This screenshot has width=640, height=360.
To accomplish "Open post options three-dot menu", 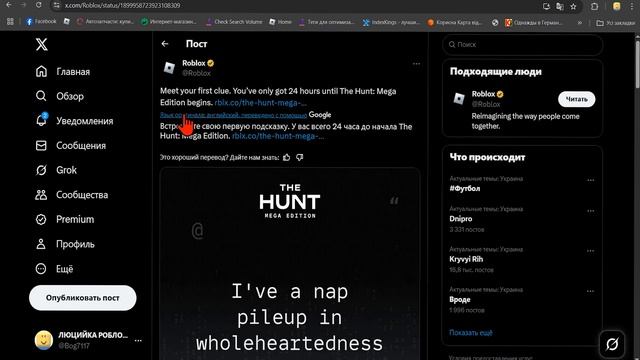I will coord(416,64).
